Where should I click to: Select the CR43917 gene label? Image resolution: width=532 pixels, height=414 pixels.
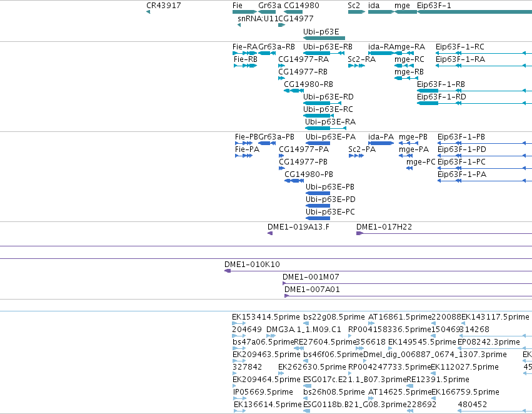coord(164,6)
